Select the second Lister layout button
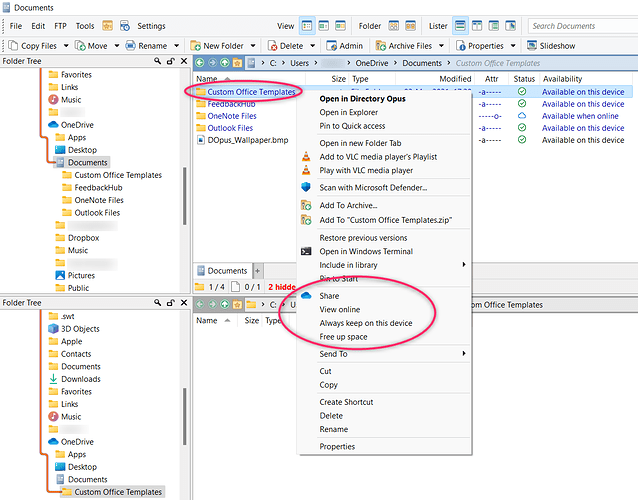The width and height of the screenshot is (638, 500). point(477,26)
